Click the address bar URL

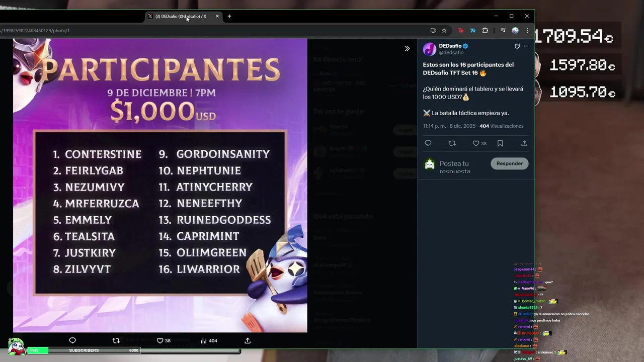(35, 31)
